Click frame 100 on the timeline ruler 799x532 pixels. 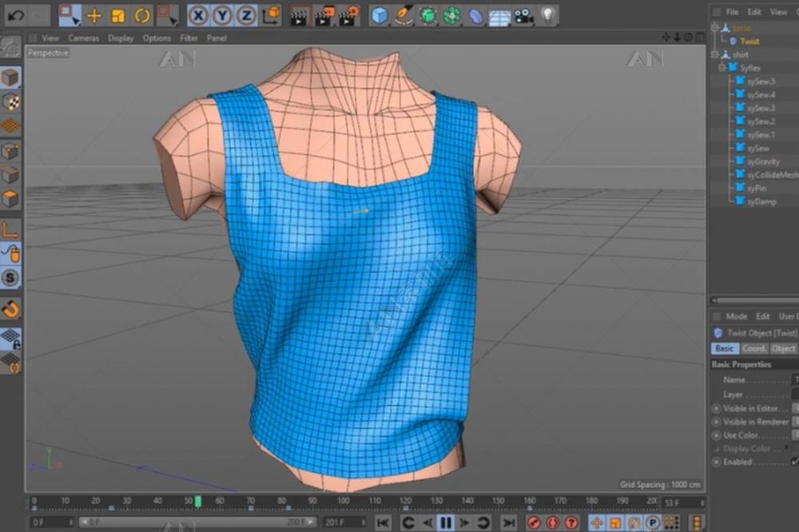343,501
